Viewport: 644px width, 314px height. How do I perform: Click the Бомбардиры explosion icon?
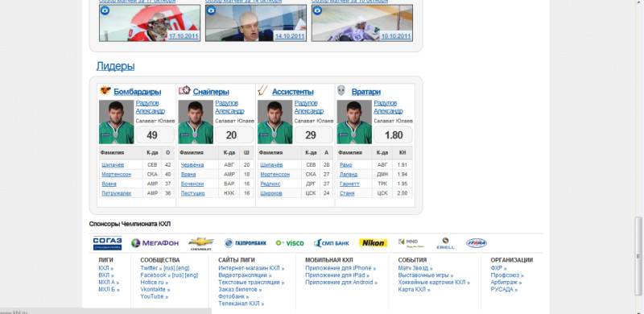coord(105,90)
